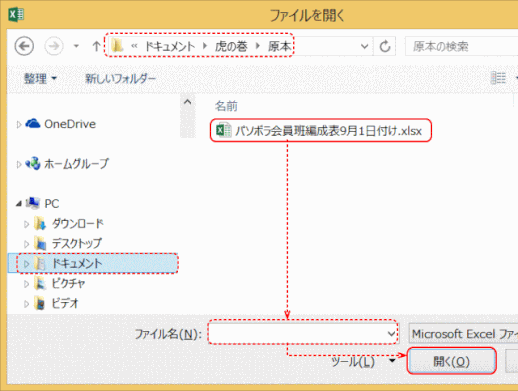
Task: Select ピクチャ folder in tree
Action: [x=68, y=283]
